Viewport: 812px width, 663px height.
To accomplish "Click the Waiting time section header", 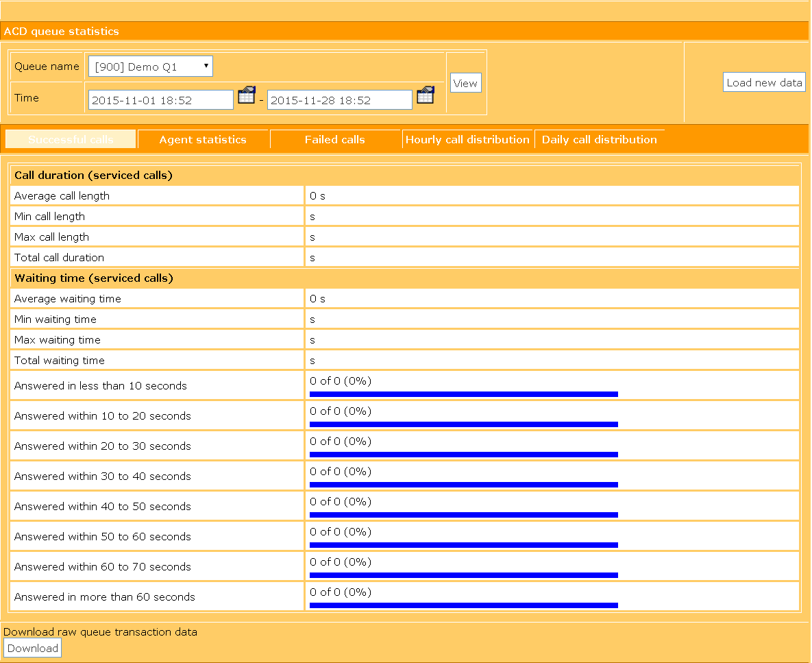I will [94, 278].
